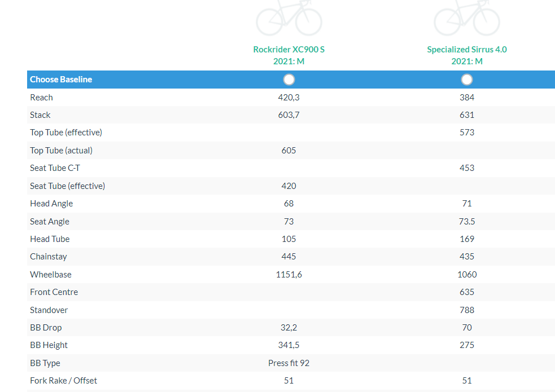The image size is (555, 392).
Task: Click the Specialized Stack value 631
Action: click(x=467, y=115)
